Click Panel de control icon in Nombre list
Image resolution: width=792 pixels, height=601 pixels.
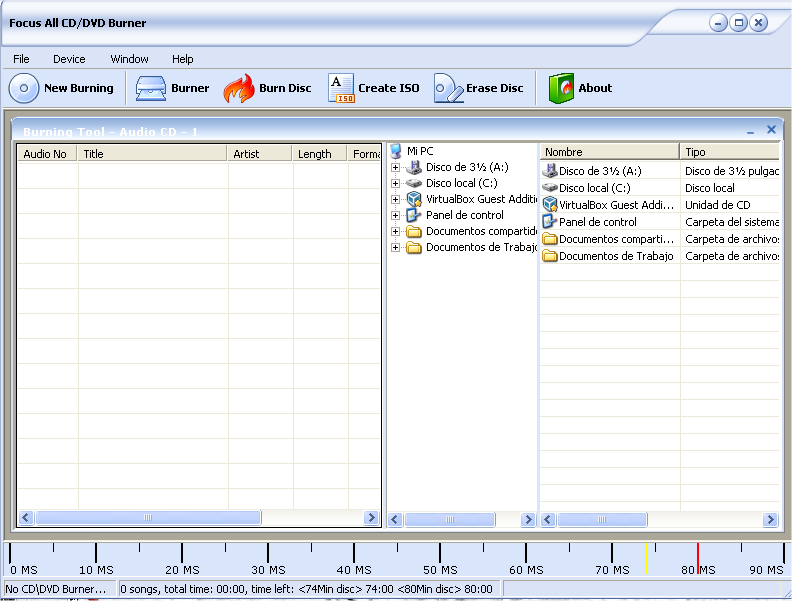(550, 222)
